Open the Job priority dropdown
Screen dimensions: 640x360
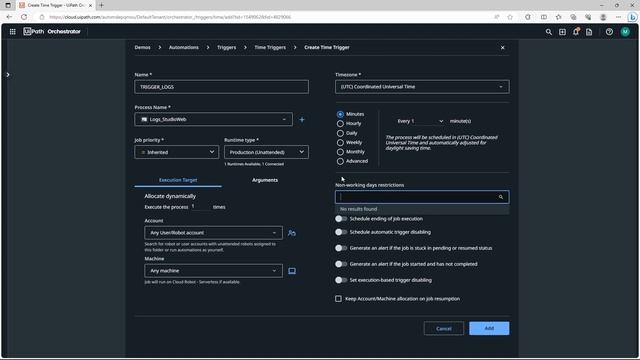[176, 152]
